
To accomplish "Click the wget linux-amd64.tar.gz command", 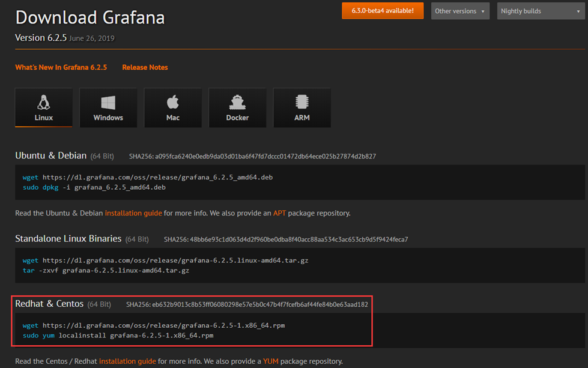I will [165, 261].
